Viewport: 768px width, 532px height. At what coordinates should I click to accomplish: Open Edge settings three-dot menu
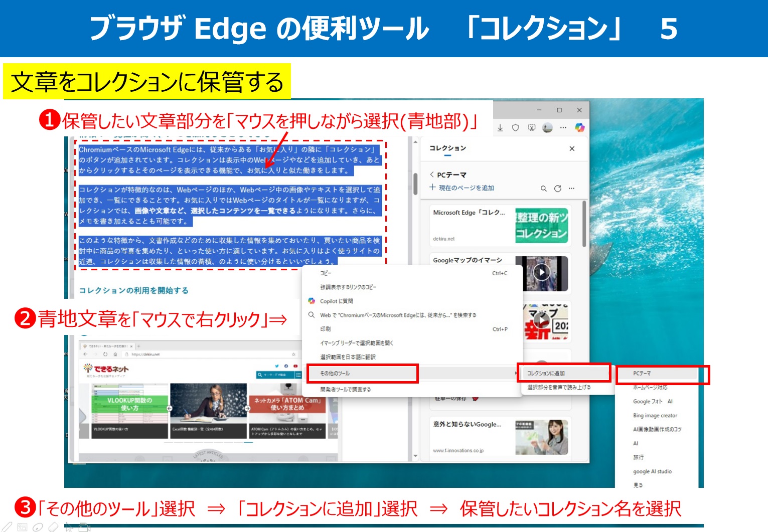point(563,128)
